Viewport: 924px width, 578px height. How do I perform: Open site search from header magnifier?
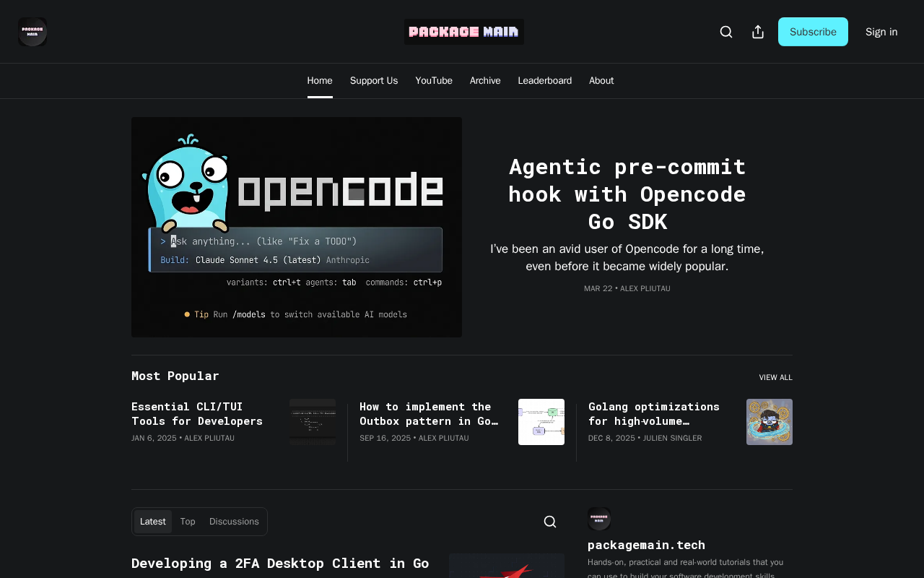726,32
